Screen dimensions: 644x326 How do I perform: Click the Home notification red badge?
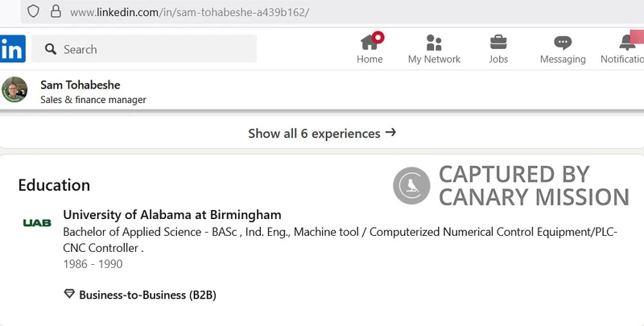pos(378,37)
